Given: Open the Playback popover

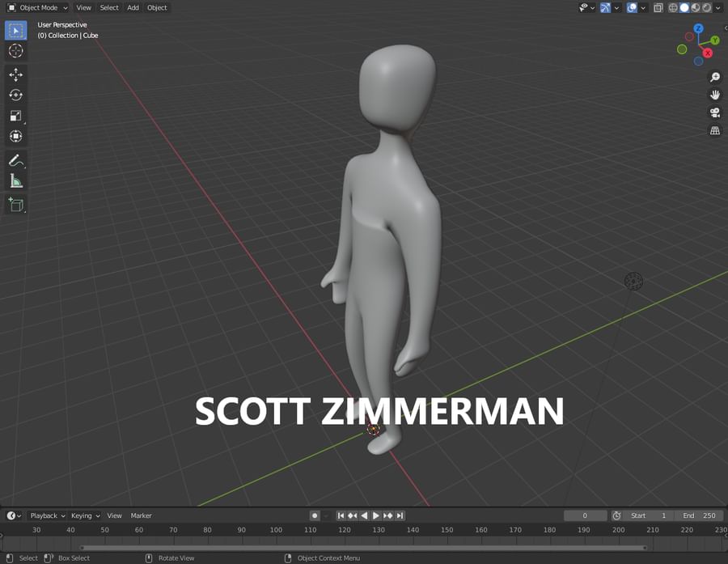Looking at the screenshot, I should pos(48,515).
